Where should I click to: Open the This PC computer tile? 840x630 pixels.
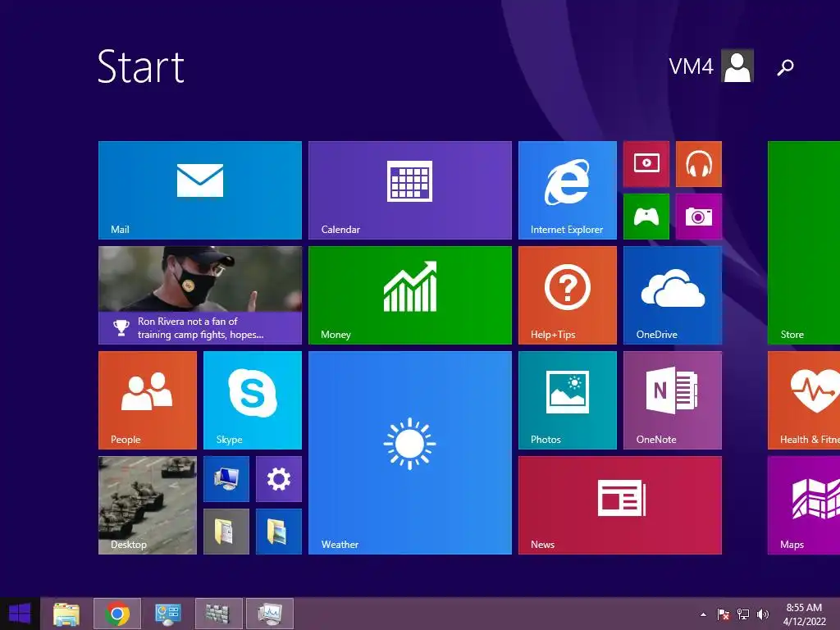click(226, 479)
